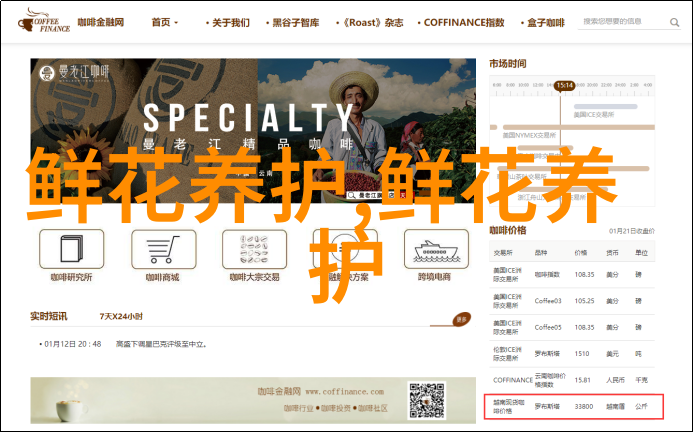Click the 曼老江咖啡 logo on banner
Viewport: 694px width, 433px height.
pyautogui.click(x=74, y=73)
